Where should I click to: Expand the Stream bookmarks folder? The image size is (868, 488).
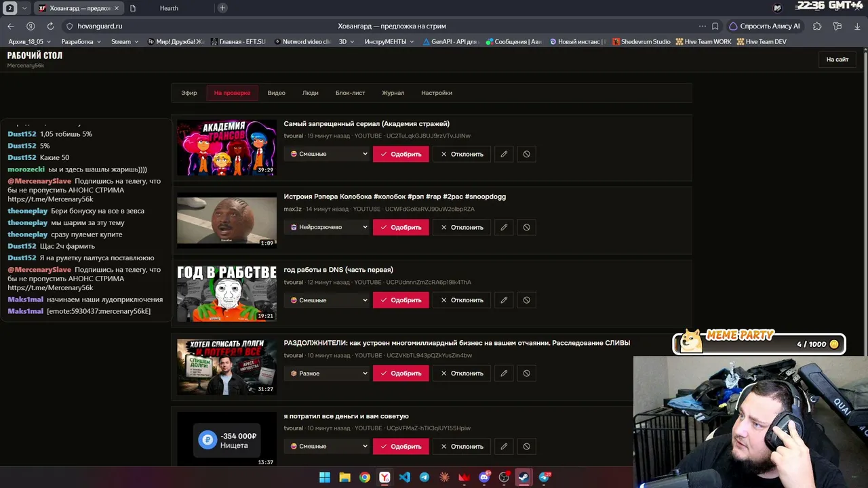(x=125, y=41)
